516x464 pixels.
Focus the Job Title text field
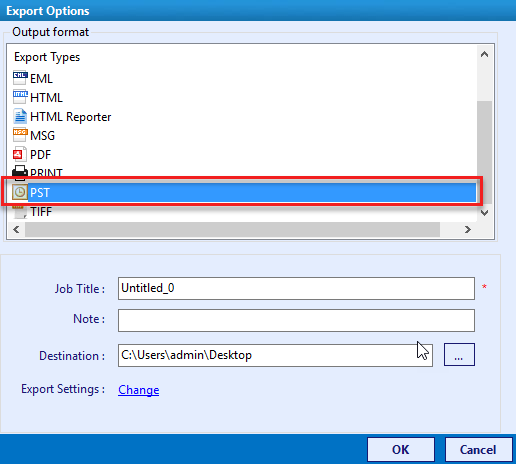[296, 288]
